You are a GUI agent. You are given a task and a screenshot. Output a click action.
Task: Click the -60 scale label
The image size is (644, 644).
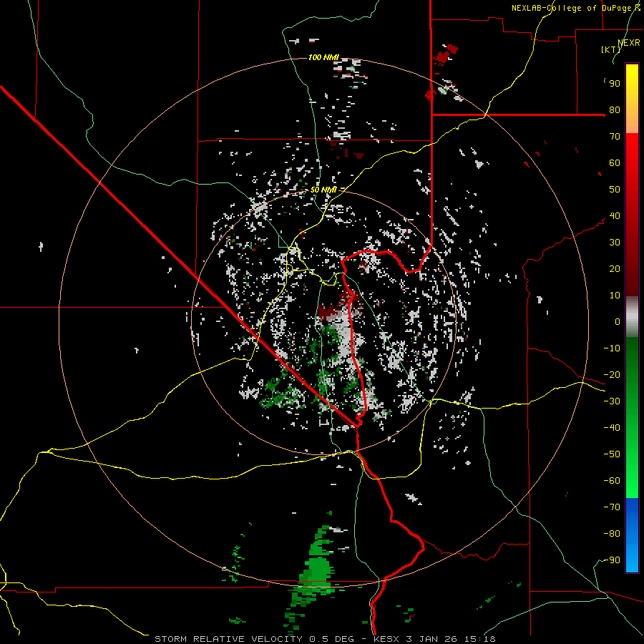click(612, 481)
